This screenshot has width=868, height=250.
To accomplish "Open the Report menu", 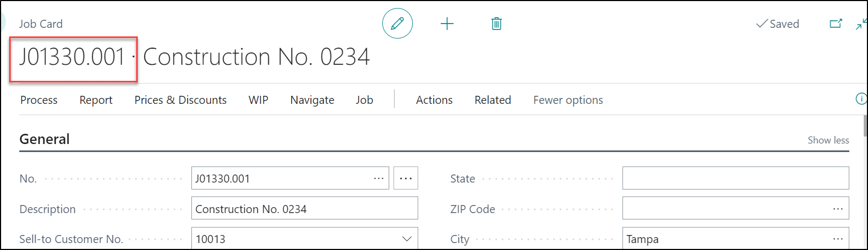I will click(x=96, y=100).
